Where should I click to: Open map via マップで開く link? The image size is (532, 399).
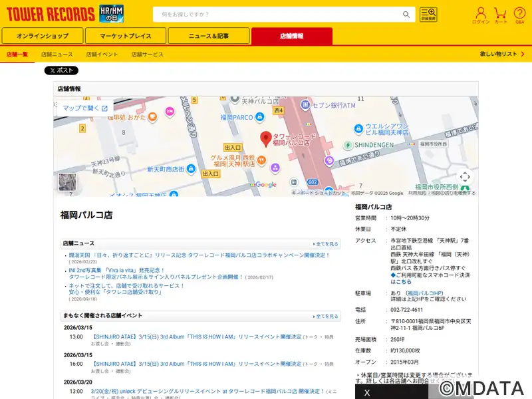pos(84,108)
